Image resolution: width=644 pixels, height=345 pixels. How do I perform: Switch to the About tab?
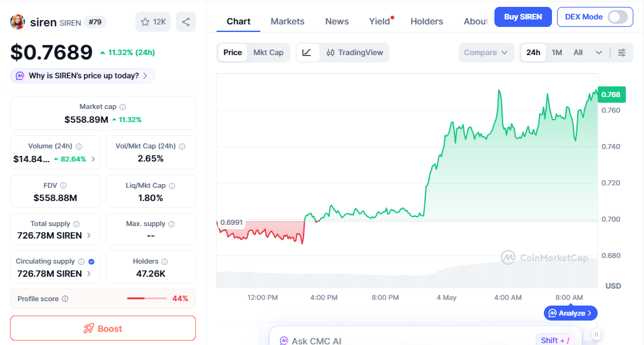pos(476,21)
